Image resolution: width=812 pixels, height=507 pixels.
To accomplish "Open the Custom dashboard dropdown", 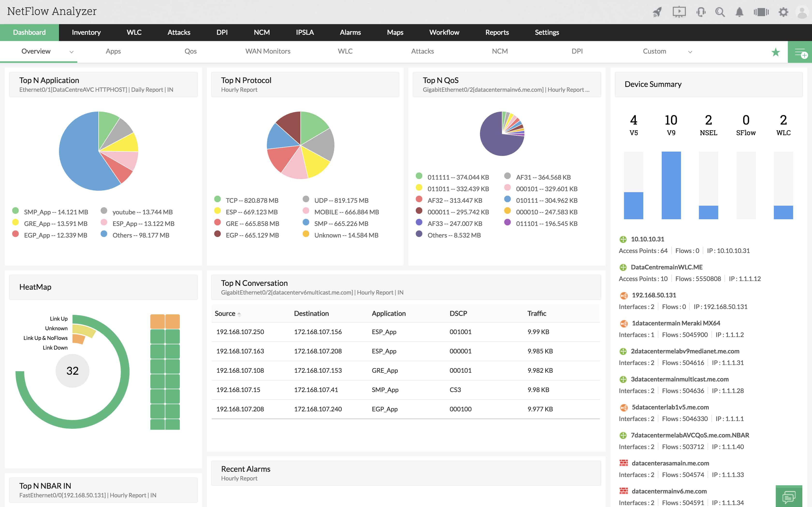I will pos(690,52).
